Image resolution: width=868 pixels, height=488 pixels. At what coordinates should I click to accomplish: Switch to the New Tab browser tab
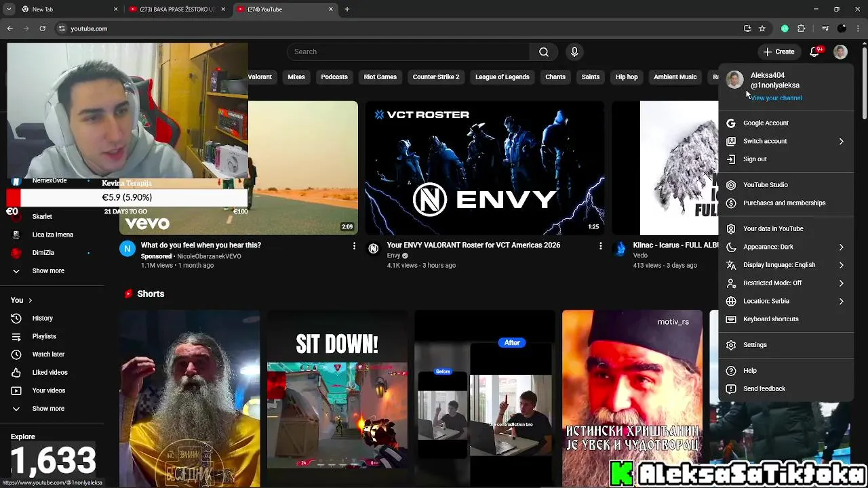(x=68, y=9)
